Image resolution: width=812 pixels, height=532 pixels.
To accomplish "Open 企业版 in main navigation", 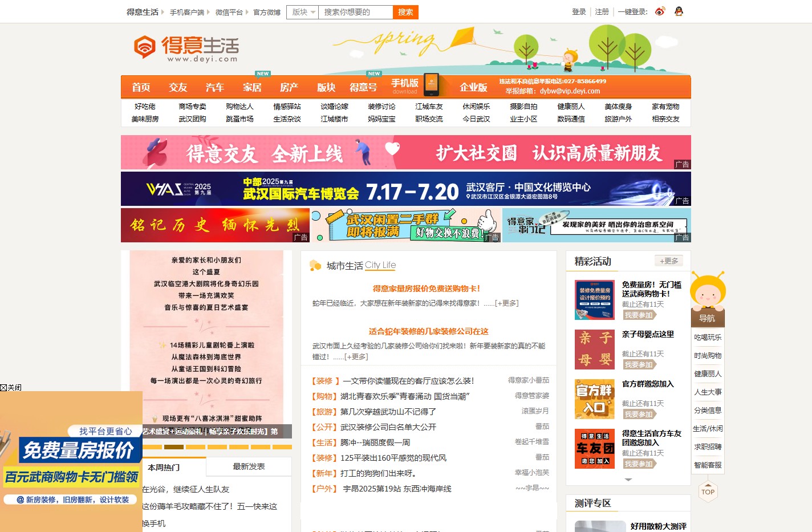I will pos(473,87).
